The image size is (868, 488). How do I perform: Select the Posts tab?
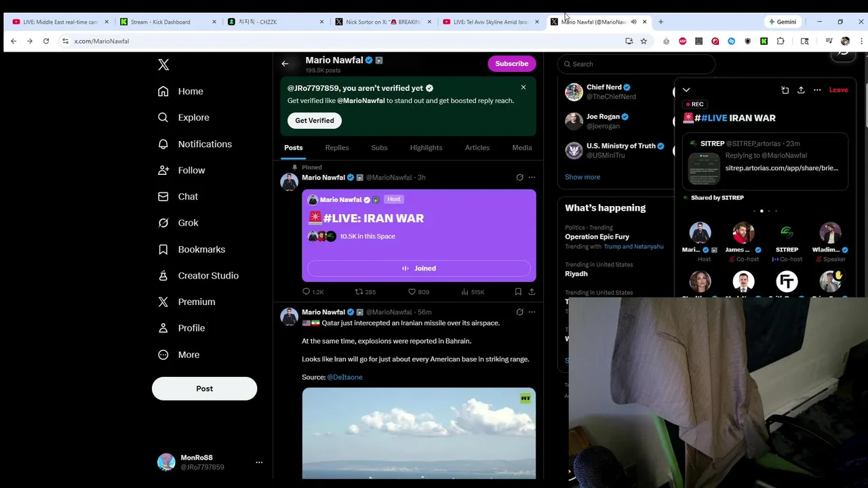point(293,148)
